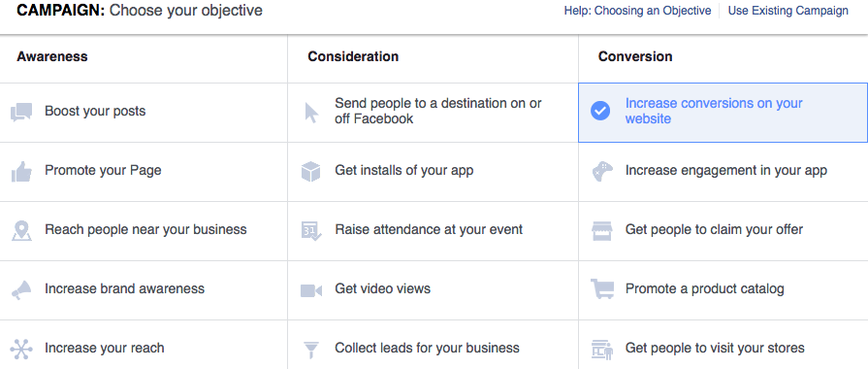Click the store visits icon with person
Viewport: 868px width, 369px height.
(x=601, y=349)
